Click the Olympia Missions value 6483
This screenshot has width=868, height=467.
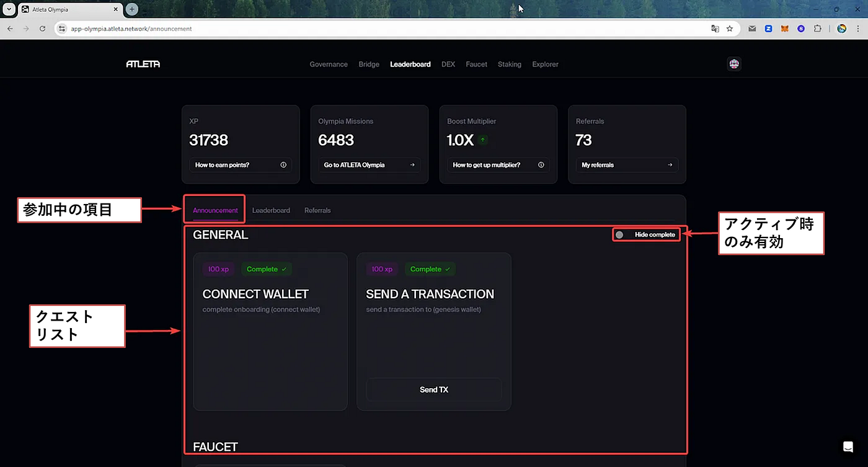click(x=336, y=140)
